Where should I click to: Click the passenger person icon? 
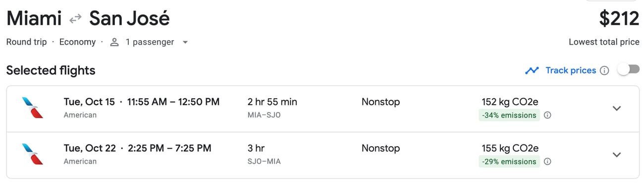coord(114,42)
